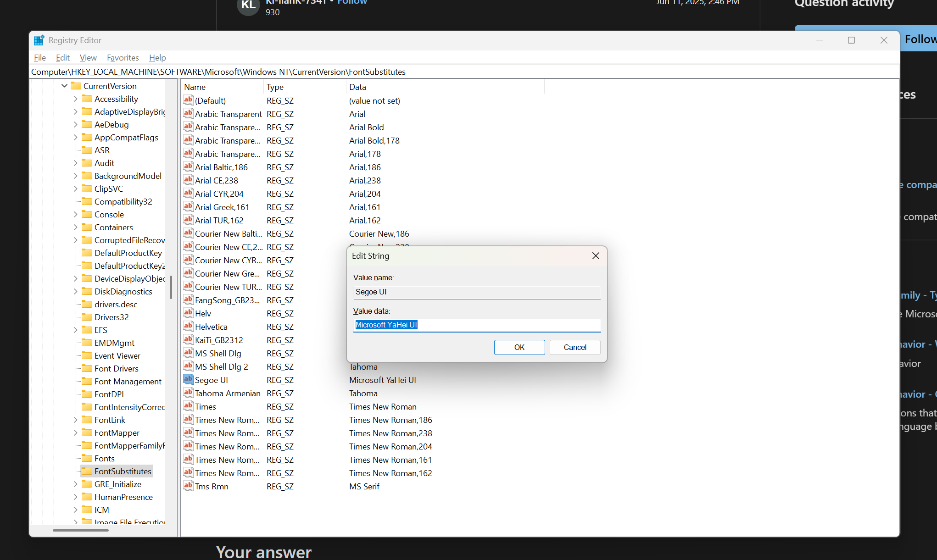The image size is (937, 560).
Task: Open the Help menu
Action: 157,58
